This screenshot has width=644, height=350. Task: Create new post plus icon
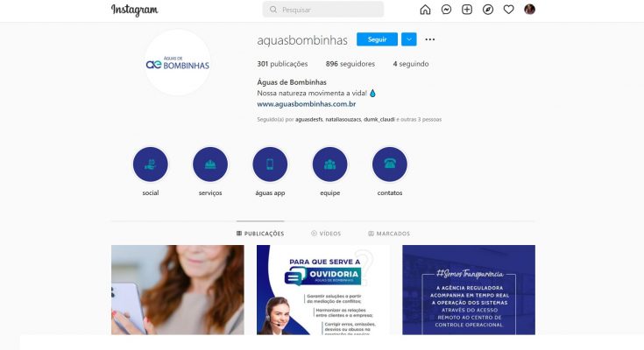(467, 10)
